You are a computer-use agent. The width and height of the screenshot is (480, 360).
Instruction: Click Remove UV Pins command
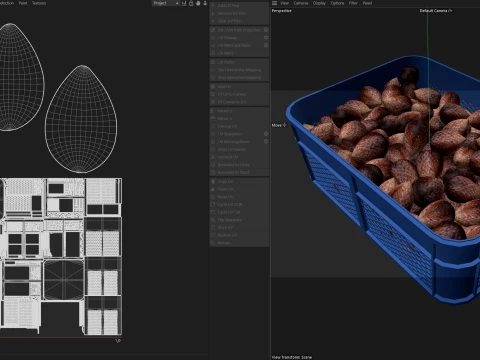[239, 13]
